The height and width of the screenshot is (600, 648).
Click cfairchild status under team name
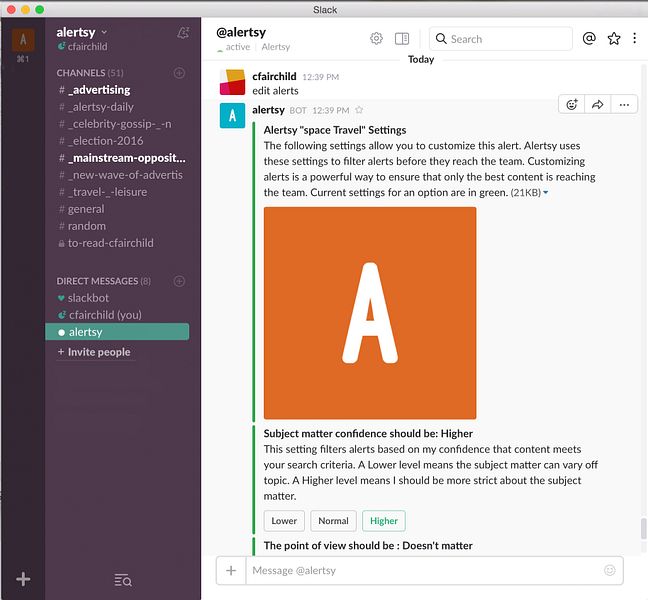pyautogui.click(x=83, y=47)
